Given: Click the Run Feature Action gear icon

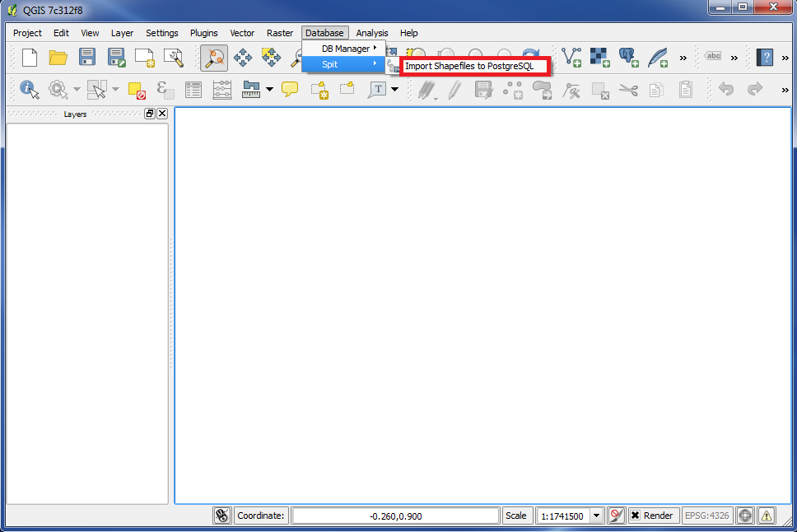Looking at the screenshot, I should click(58, 90).
